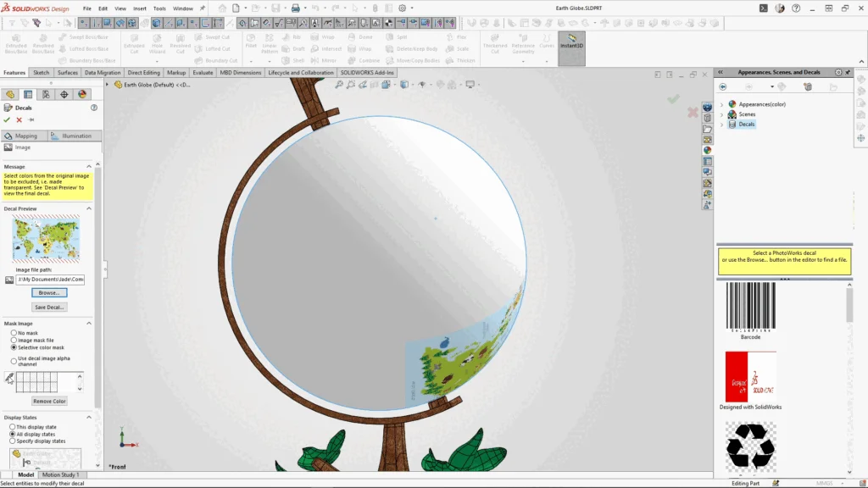Expand the Scenes tree node
Image resolution: width=868 pixels, height=488 pixels.
pyautogui.click(x=722, y=114)
